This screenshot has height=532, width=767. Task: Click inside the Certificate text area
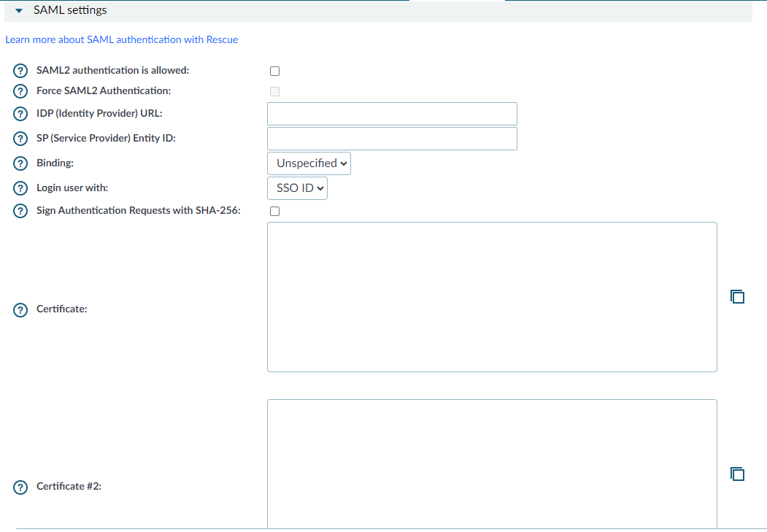pos(492,297)
